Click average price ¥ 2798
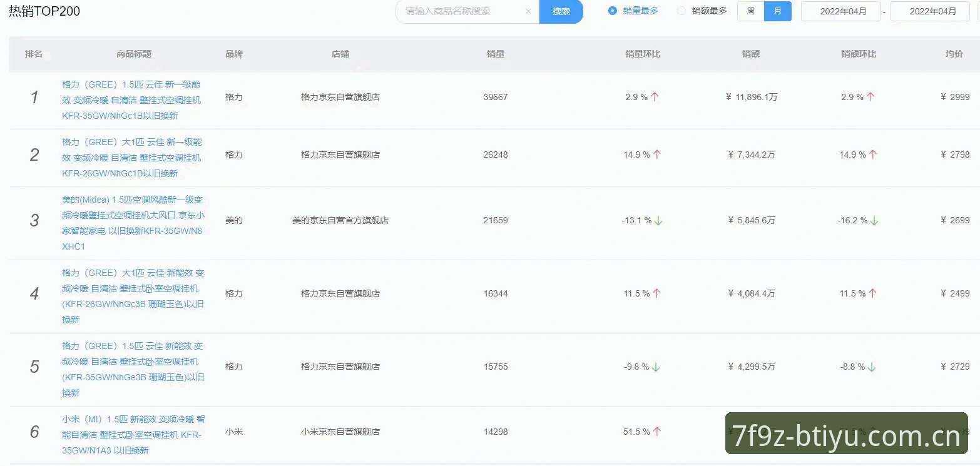Screen dimensions: 980x466 [955, 154]
